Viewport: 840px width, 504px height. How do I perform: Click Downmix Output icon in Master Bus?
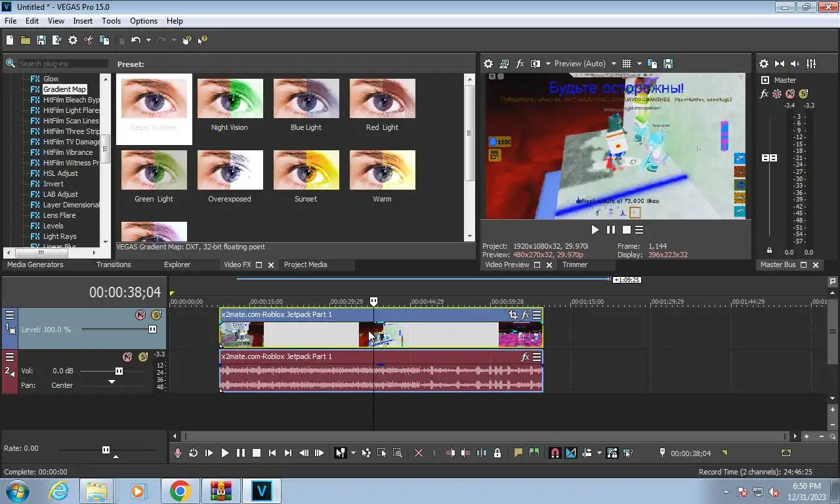[x=780, y=64]
